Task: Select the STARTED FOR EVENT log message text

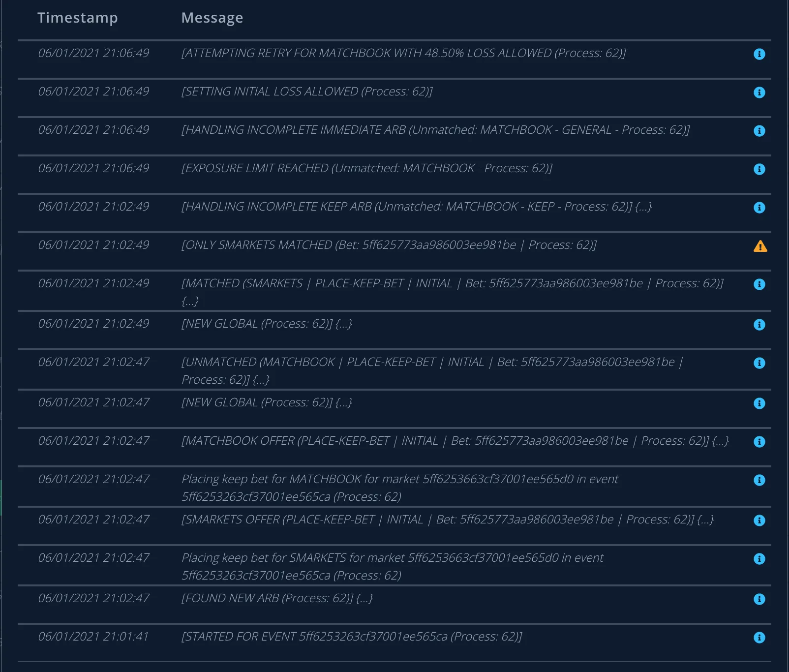Action: click(x=351, y=637)
